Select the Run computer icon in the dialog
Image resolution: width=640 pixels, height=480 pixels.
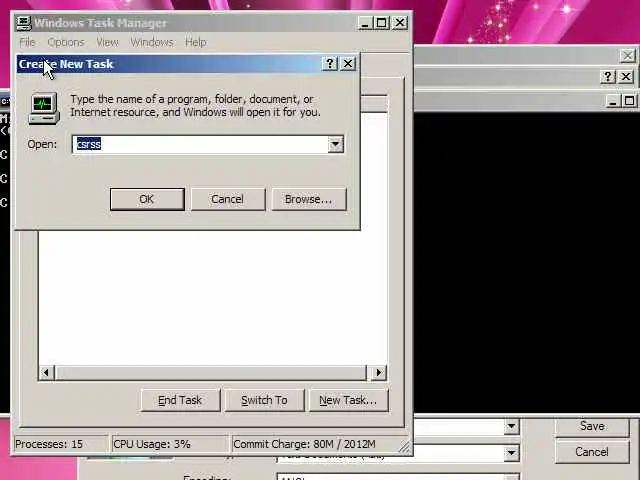pos(44,108)
